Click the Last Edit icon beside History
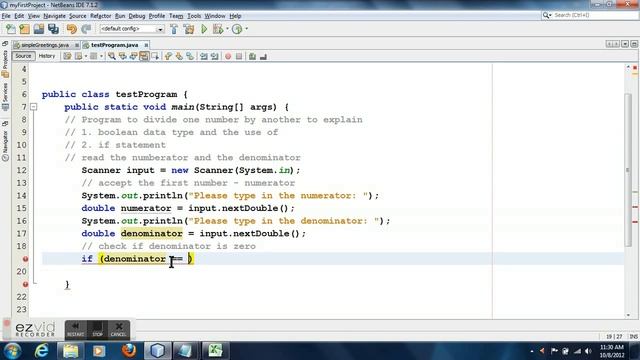 (67, 56)
